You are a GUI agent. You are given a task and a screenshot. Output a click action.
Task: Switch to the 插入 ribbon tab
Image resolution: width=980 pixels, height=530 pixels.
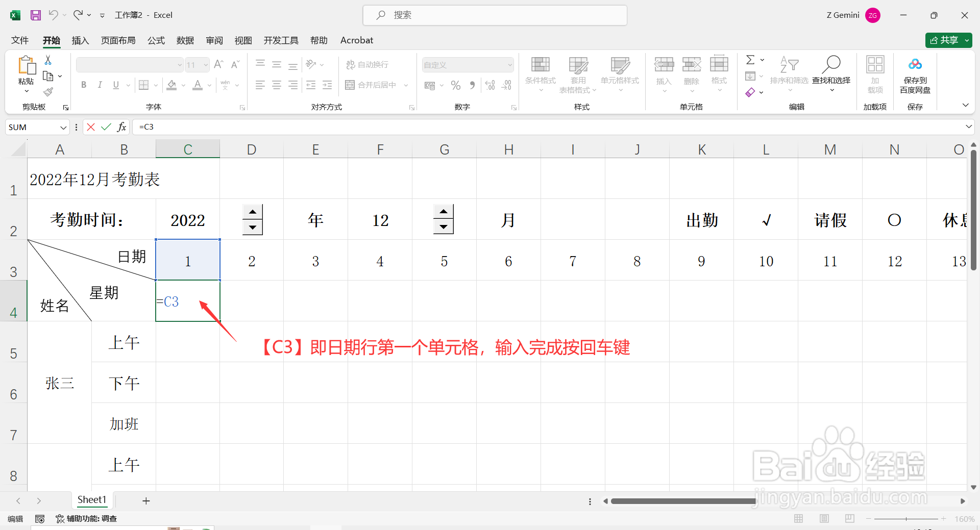pos(80,40)
